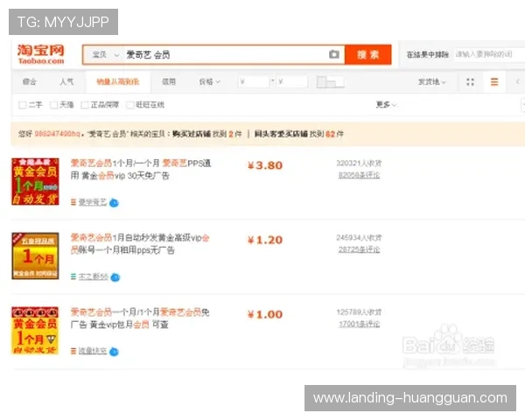Tick the 天猫 checkbox
Screen dimensions: 525x420
[x=53, y=105]
